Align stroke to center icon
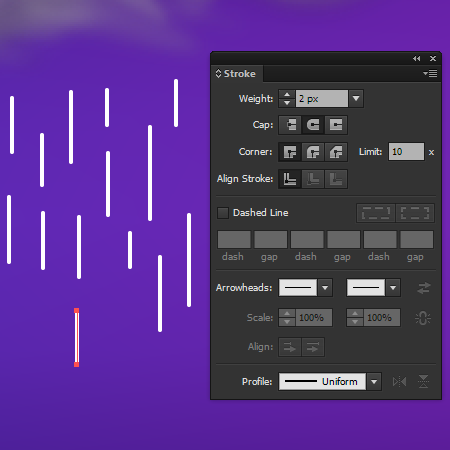Viewport: 450px width, 450px height. coord(290,179)
